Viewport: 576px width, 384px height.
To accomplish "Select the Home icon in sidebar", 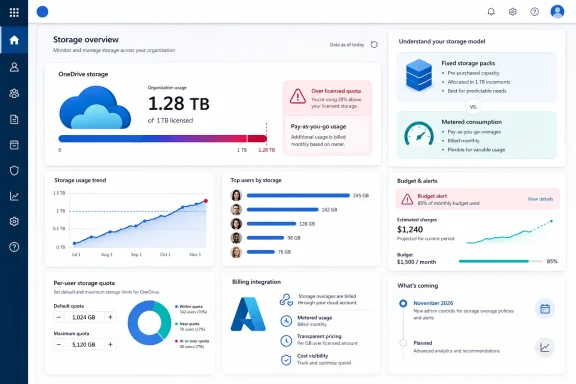I will [x=14, y=40].
